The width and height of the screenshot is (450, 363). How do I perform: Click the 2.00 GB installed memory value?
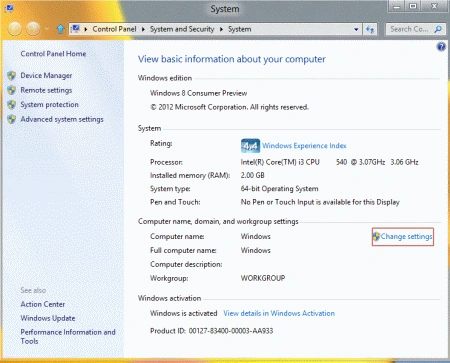253,175
